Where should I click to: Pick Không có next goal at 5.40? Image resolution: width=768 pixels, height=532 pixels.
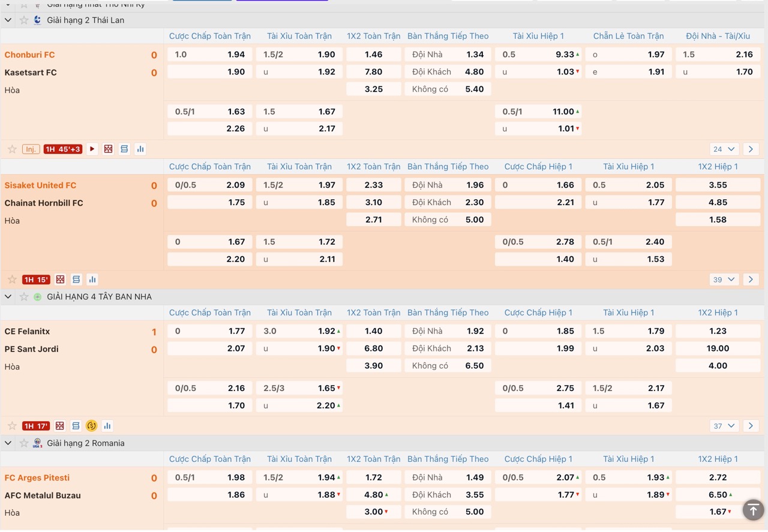[448, 89]
